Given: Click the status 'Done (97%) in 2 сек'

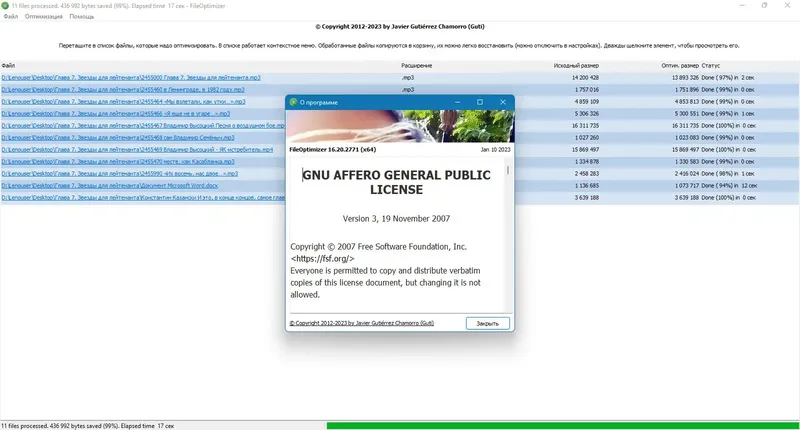Looking at the screenshot, I should (x=728, y=78).
